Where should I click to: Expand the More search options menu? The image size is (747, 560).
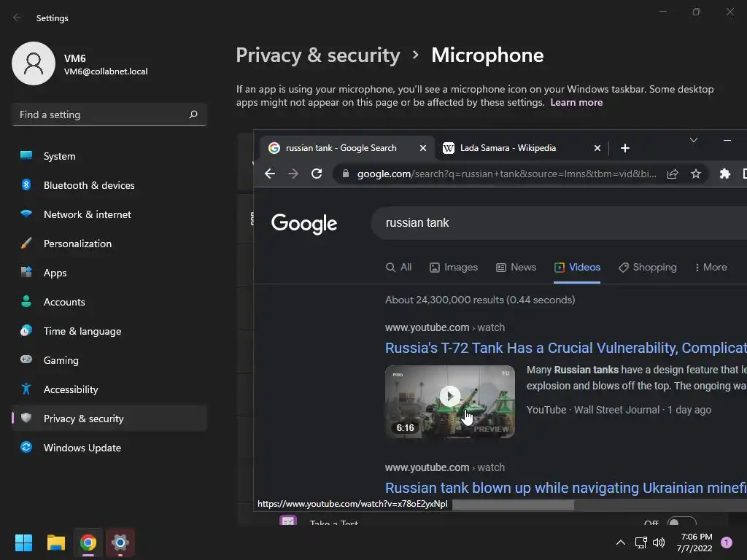[x=711, y=267]
